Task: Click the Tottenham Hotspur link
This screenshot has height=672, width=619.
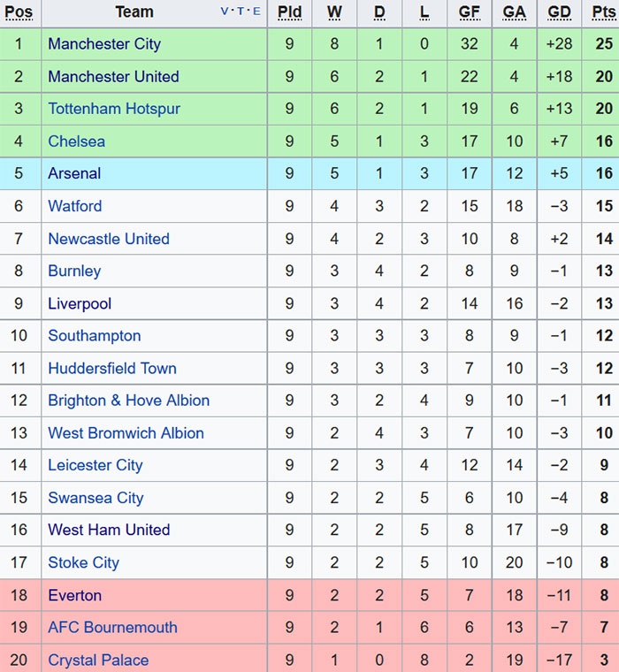Action: pos(114,109)
